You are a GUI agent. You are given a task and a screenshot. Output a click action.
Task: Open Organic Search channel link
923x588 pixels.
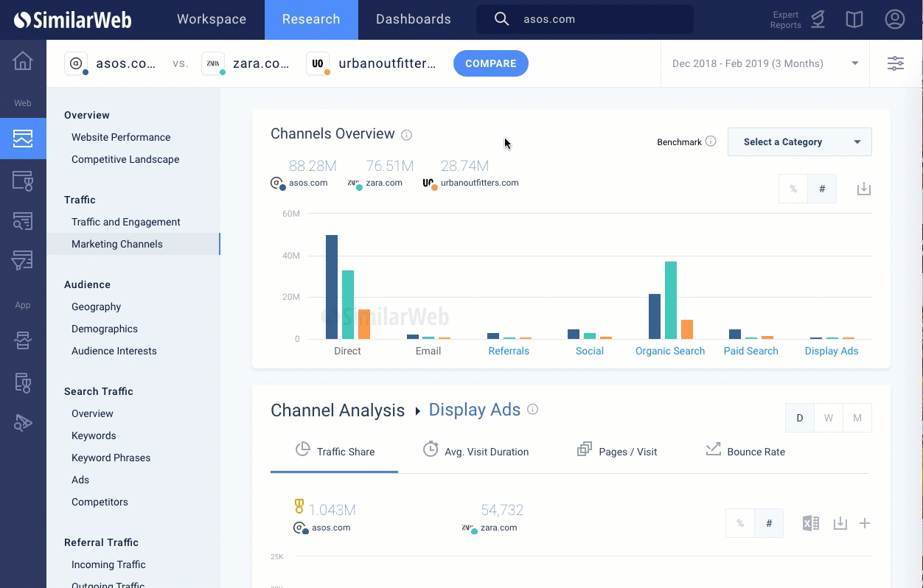point(670,351)
